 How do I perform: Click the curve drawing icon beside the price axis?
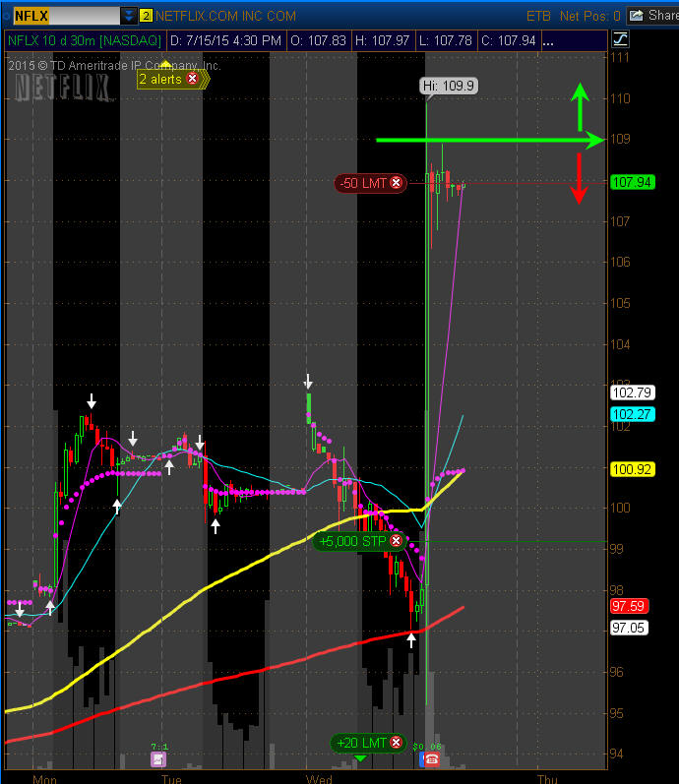click(620, 39)
